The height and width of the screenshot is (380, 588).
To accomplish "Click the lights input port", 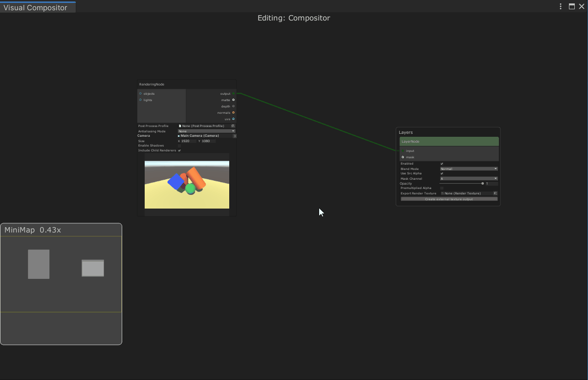I will [140, 100].
